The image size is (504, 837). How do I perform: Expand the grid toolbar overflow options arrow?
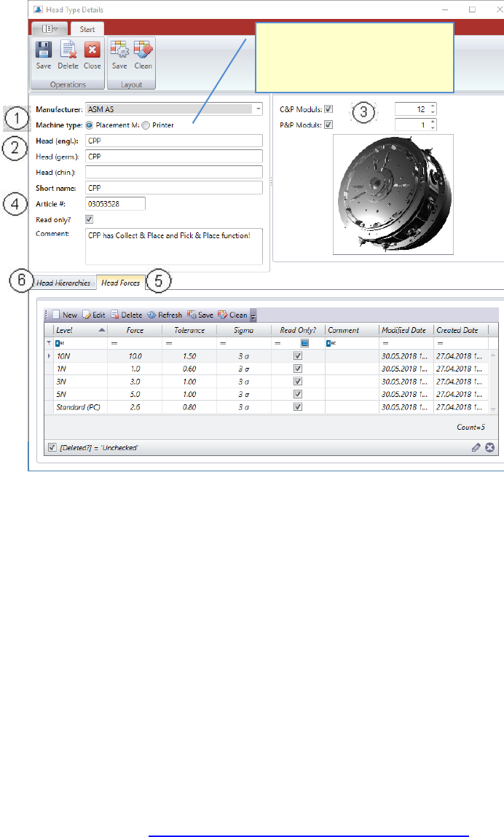[x=253, y=316]
